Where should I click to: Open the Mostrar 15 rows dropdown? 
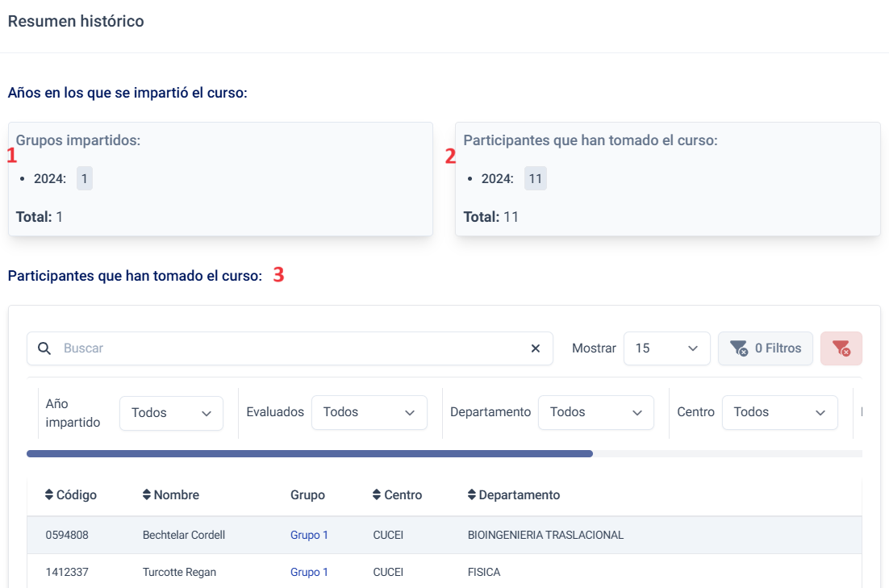pos(666,348)
